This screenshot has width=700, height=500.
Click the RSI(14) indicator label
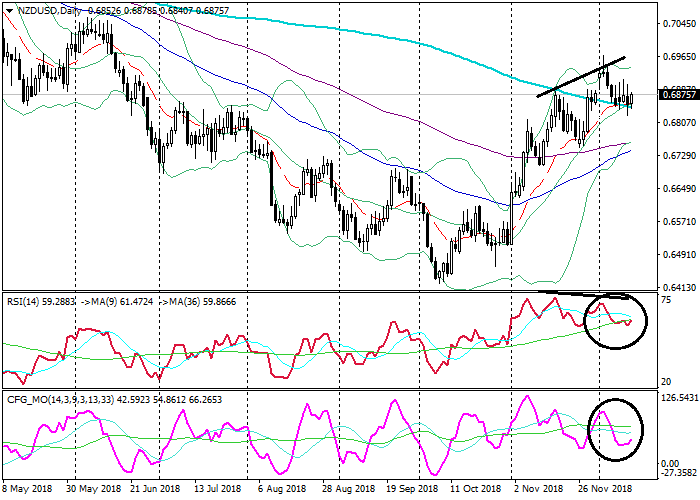[26, 299]
